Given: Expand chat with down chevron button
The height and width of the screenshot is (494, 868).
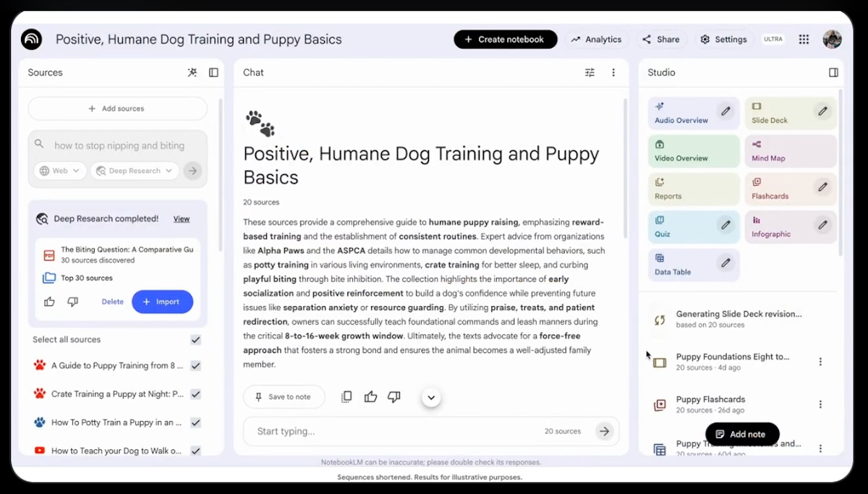Looking at the screenshot, I should coord(431,397).
